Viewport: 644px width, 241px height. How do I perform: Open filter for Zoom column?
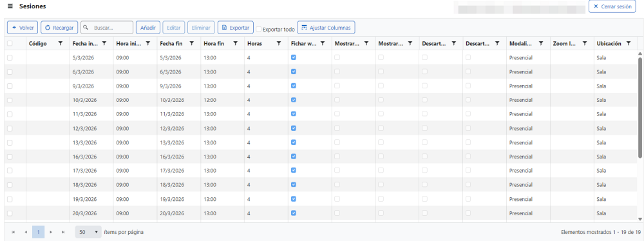coord(585,43)
